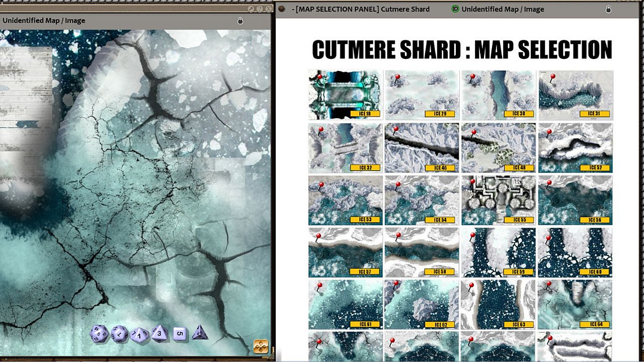Select the ICE 61 map thumbnail
The image size is (644, 362).
[x=345, y=304]
